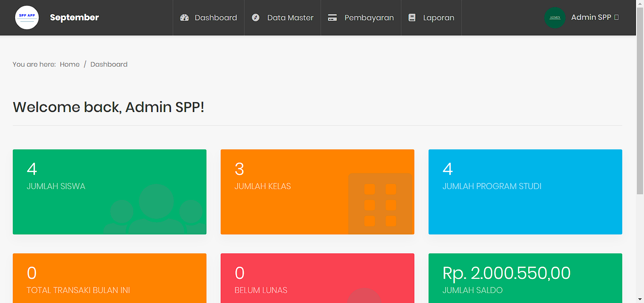Open the Laporan menu

coord(431,17)
